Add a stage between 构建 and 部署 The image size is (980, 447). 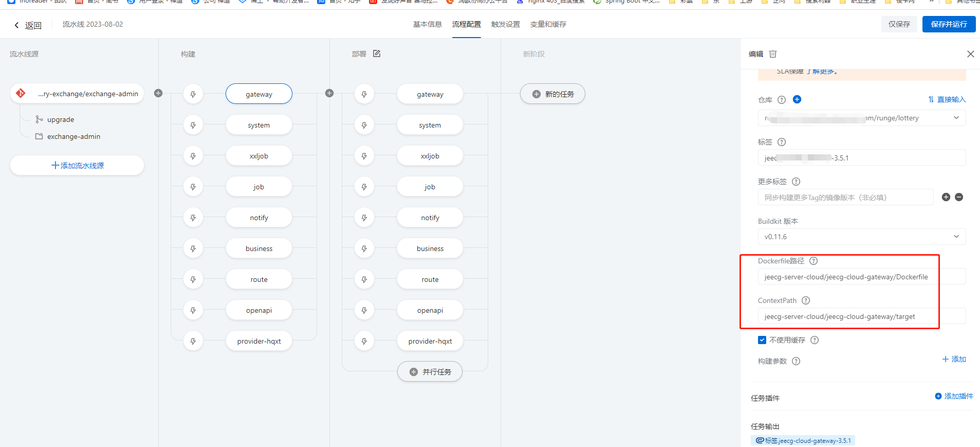click(x=329, y=93)
